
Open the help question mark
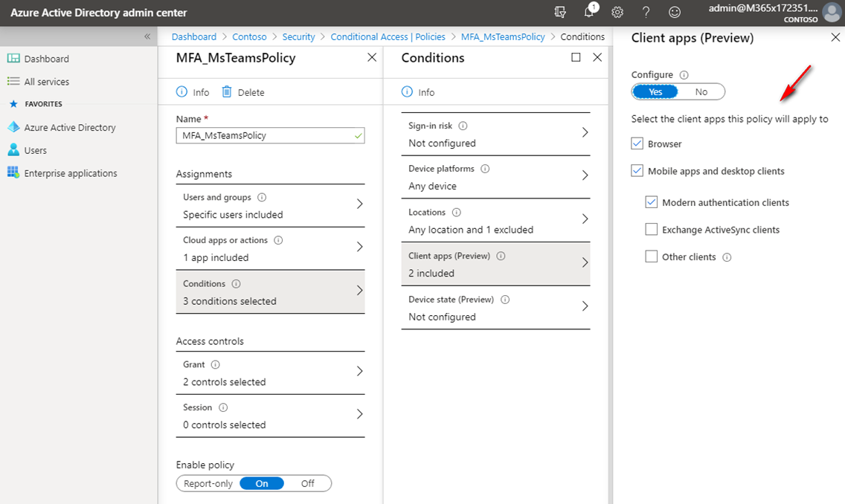click(x=646, y=12)
